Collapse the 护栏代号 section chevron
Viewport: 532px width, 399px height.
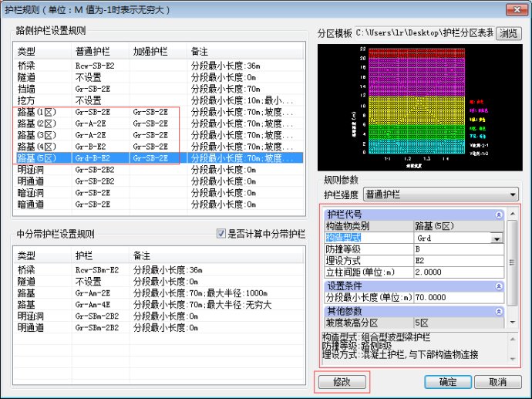point(499,215)
